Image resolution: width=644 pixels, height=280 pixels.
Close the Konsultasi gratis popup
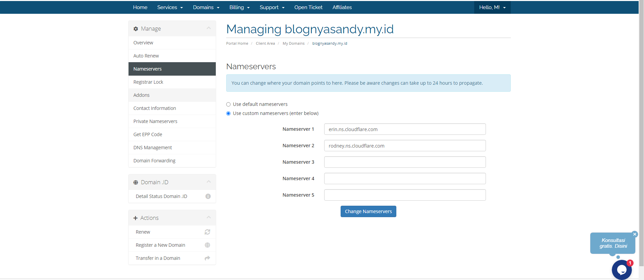[x=635, y=234]
